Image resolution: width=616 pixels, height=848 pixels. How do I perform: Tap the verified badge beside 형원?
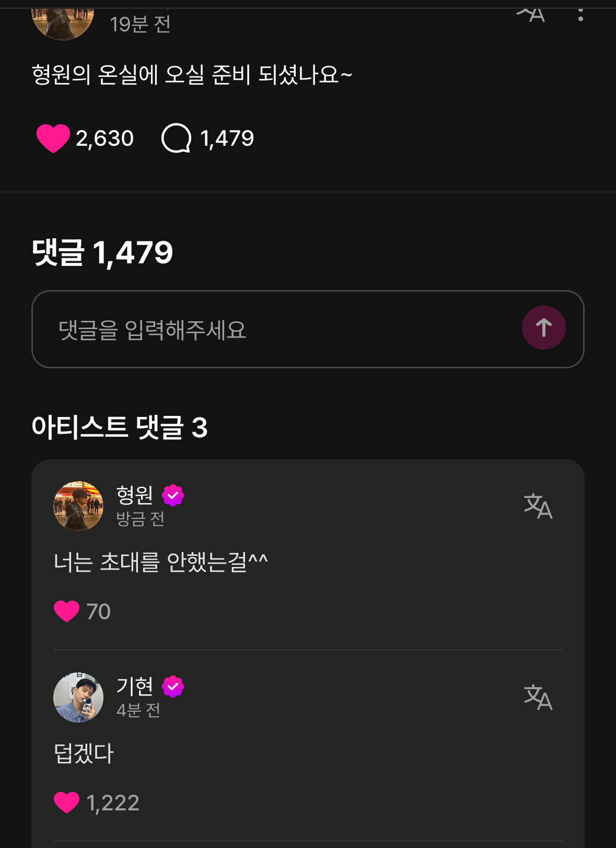click(173, 495)
